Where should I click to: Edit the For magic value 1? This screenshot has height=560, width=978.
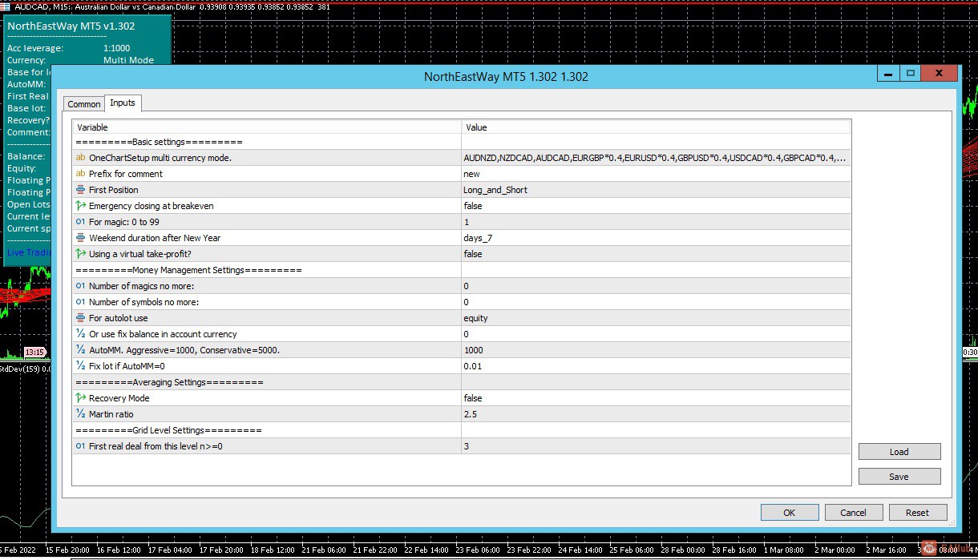coord(656,222)
